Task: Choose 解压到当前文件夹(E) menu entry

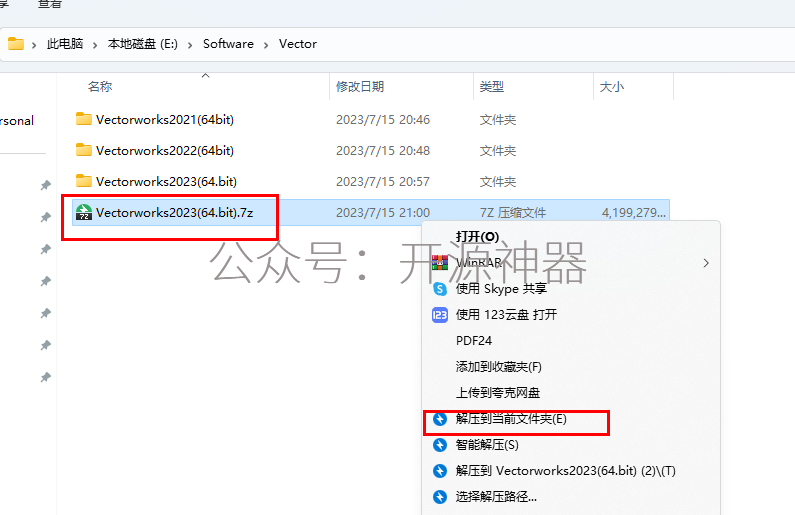Action: 571,419
